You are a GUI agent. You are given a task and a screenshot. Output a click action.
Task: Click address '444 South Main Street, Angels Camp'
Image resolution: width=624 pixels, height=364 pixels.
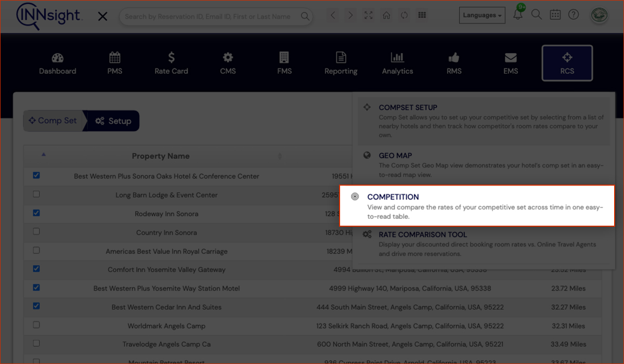point(410,307)
